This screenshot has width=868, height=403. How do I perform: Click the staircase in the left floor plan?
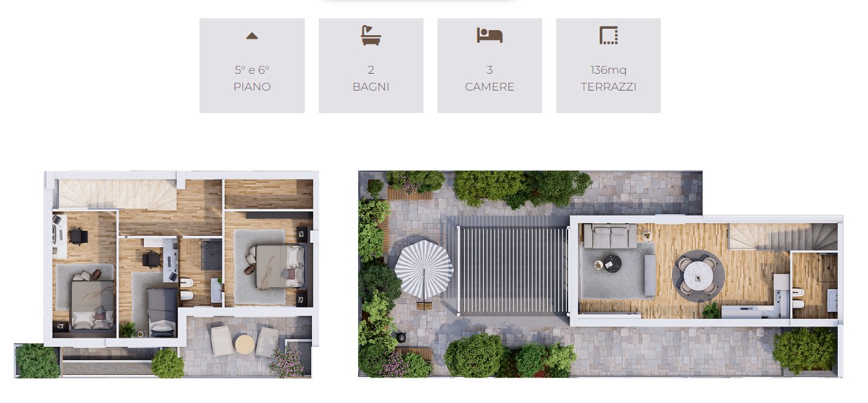117,194
